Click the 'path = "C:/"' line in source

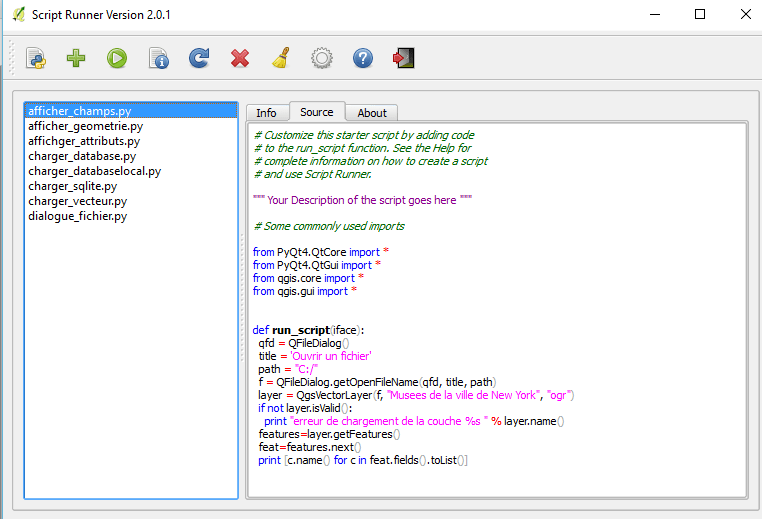pyautogui.click(x=288, y=369)
